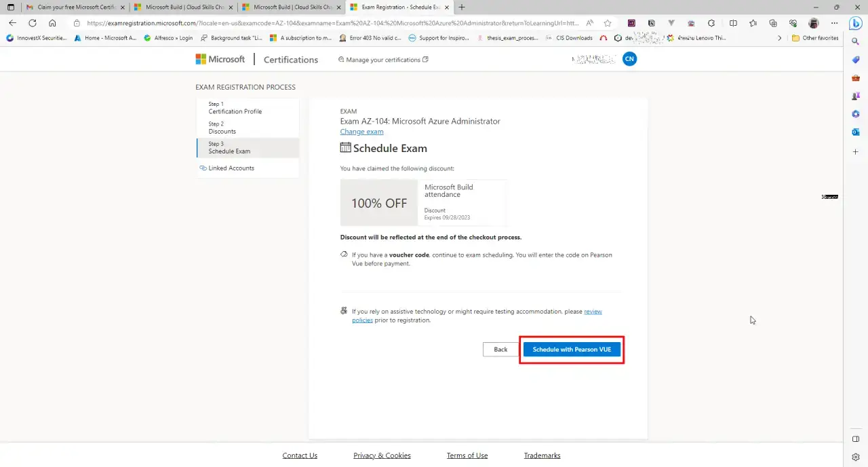Open the Terms of Use footer link
This screenshot has width=868, height=467.
coord(467,455)
